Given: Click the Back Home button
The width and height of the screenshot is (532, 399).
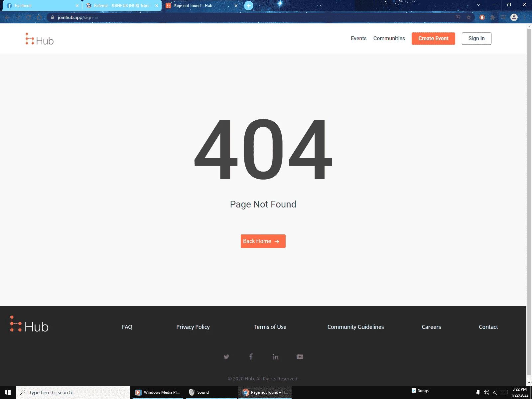Looking at the screenshot, I should coord(263,241).
